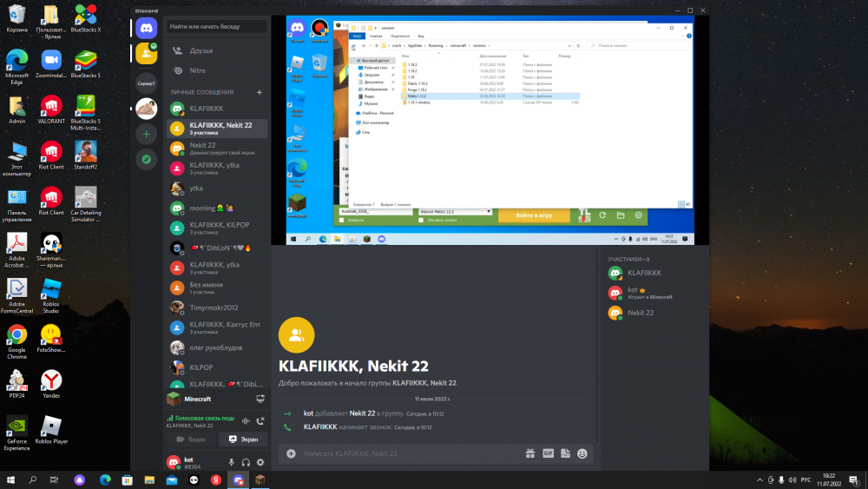Click the Видео button

190,439
